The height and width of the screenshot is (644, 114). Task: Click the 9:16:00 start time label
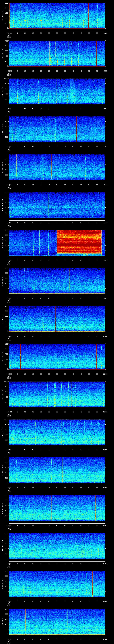[9, 601]
